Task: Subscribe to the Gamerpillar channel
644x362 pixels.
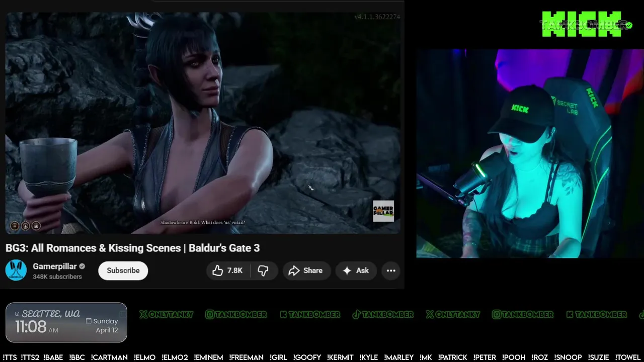Action: point(123,270)
